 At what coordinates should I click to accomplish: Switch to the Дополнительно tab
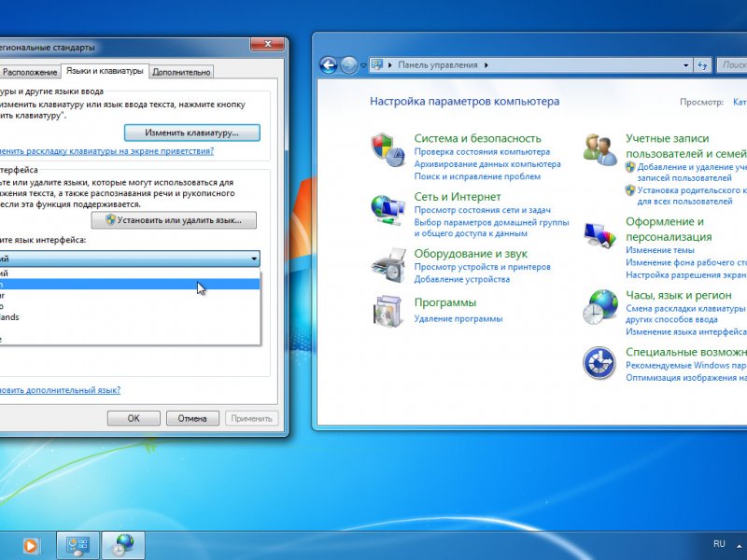[181, 72]
